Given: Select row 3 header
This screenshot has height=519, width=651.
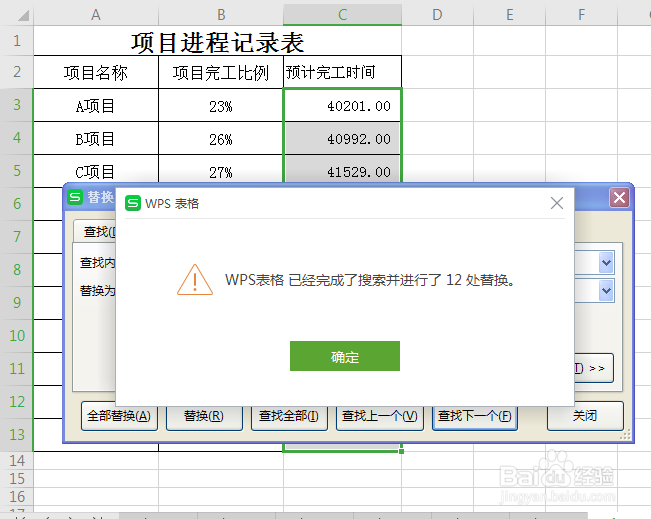Looking at the screenshot, I should point(17,105).
